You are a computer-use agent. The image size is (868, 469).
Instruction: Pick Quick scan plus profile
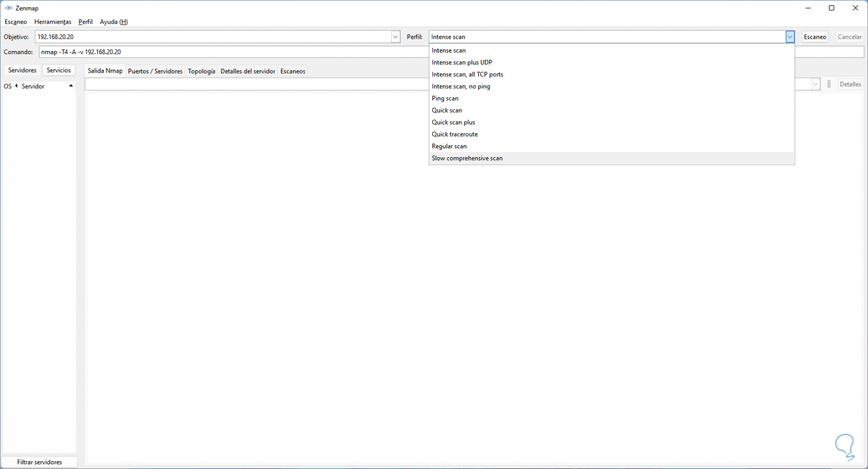tap(612, 123)
